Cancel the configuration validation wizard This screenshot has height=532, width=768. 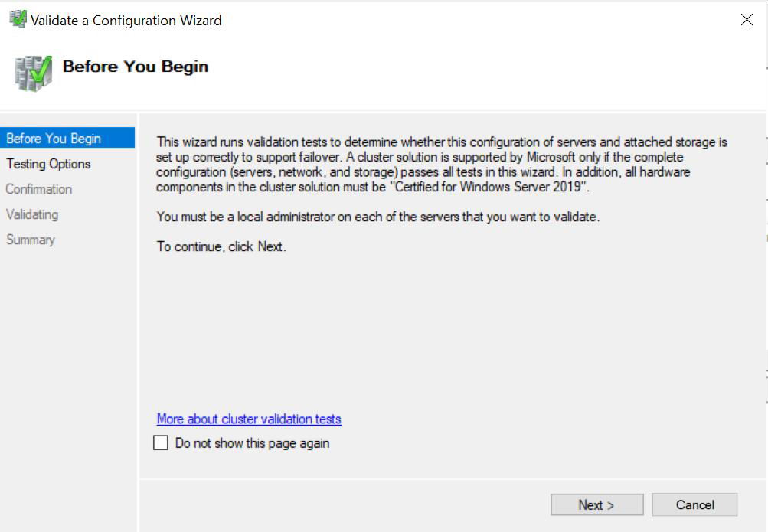click(x=694, y=504)
